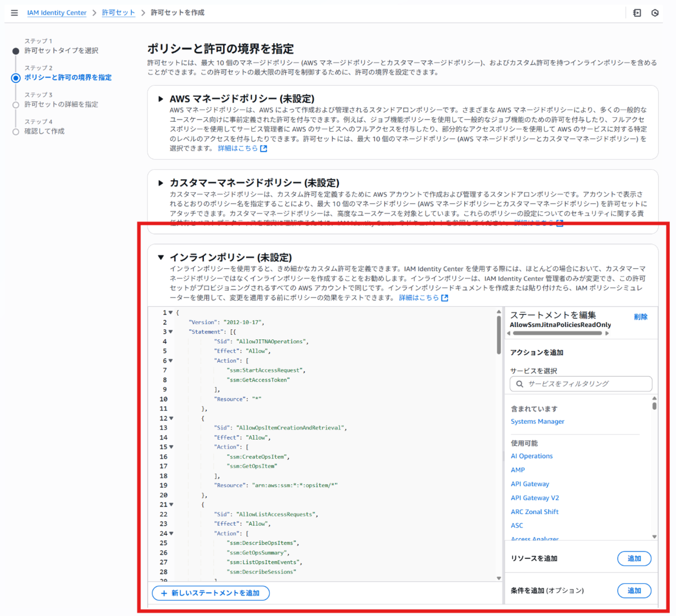This screenshot has height=616, width=676.
Task: Click horizontal scrollbar under AllowSsmJitnaPoliciesReadOnly
Action: (557, 333)
